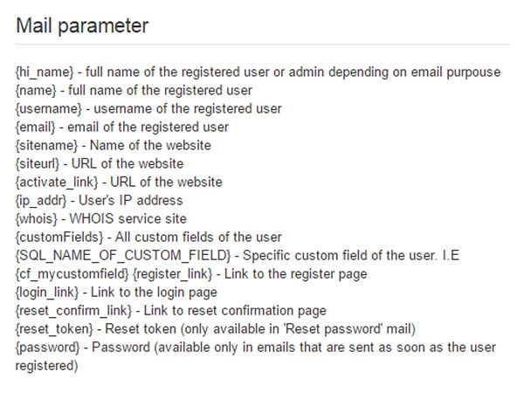
Task: Click the 'WHOIS service site' description
Action: [128, 219]
